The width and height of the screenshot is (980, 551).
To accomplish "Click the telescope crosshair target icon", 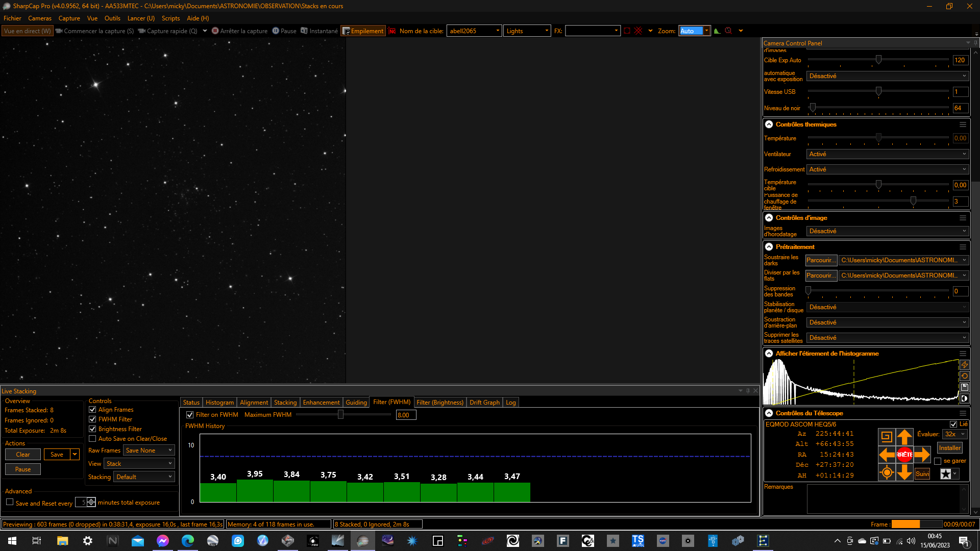I will 887,472.
